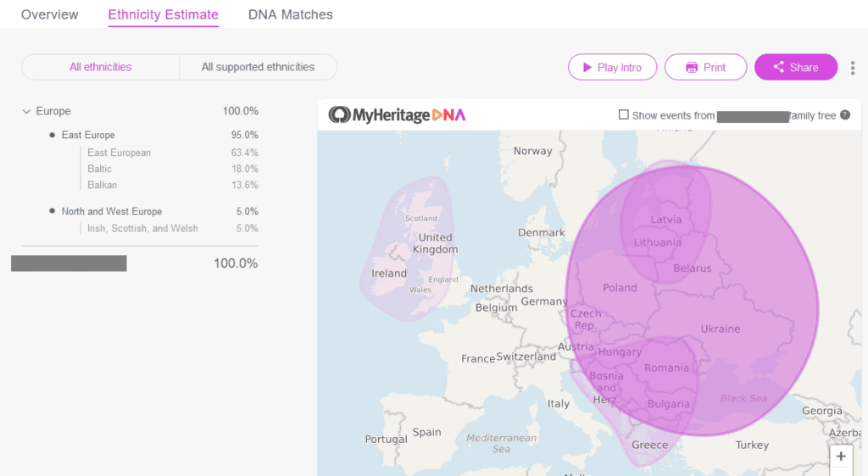Click the play triangle icon in Play Intro

coord(587,67)
